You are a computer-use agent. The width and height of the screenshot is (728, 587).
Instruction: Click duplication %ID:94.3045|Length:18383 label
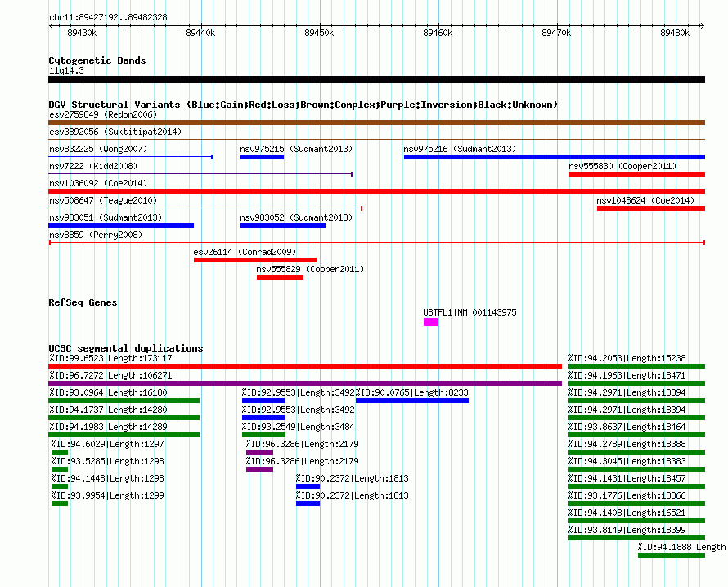coord(627,461)
